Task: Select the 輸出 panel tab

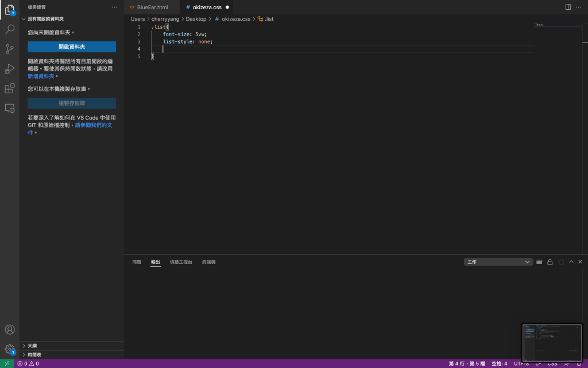Action: [x=156, y=262]
